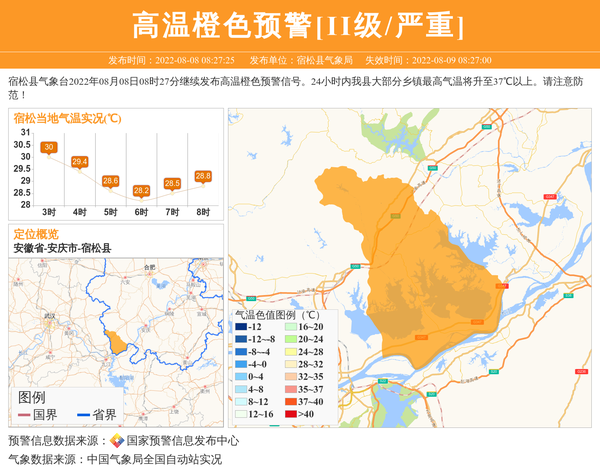Select the 28.5 data label at 7时
The width and height of the screenshot is (600, 471).
pyautogui.click(x=172, y=183)
